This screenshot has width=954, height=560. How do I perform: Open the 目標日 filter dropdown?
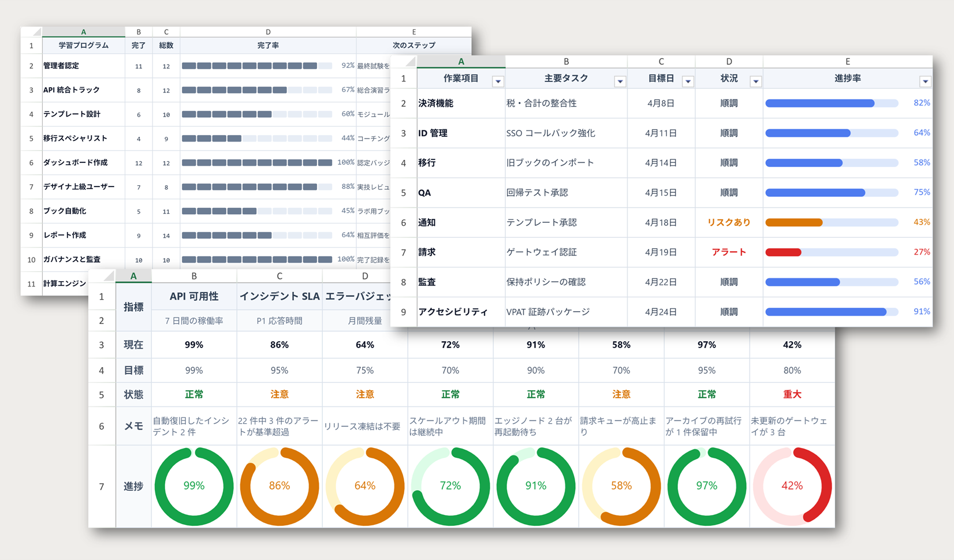(x=688, y=82)
